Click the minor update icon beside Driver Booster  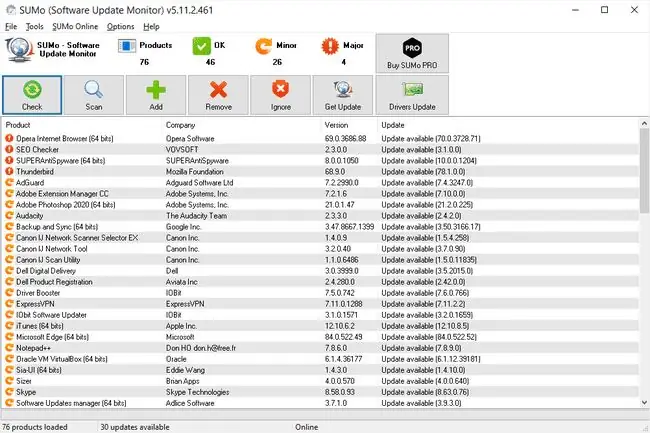pyautogui.click(x=9, y=293)
